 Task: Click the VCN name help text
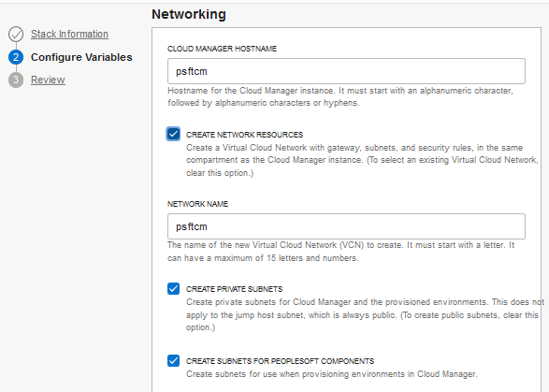coord(341,252)
